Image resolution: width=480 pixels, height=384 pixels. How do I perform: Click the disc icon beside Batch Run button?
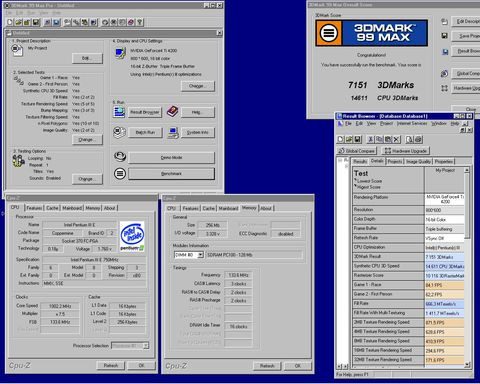119,132
